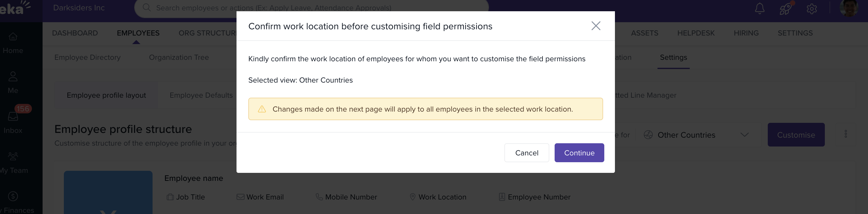Cancel the work location confirmation
The height and width of the screenshot is (214, 868).
526,153
